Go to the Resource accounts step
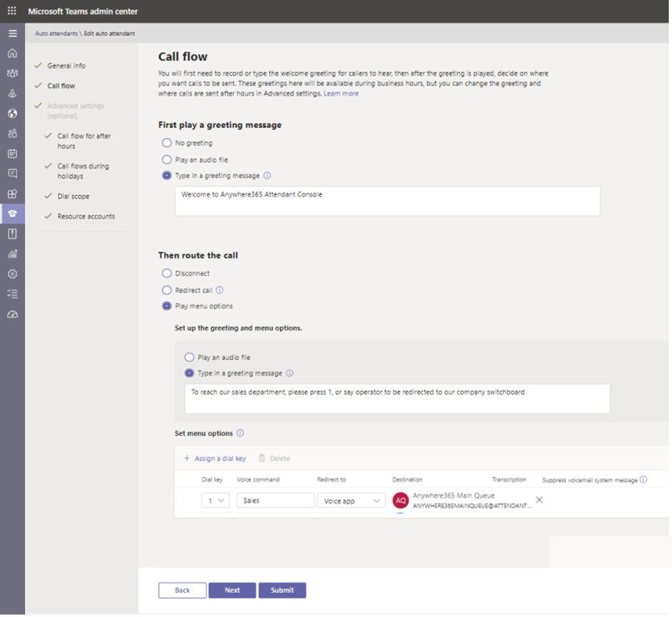 click(x=85, y=216)
